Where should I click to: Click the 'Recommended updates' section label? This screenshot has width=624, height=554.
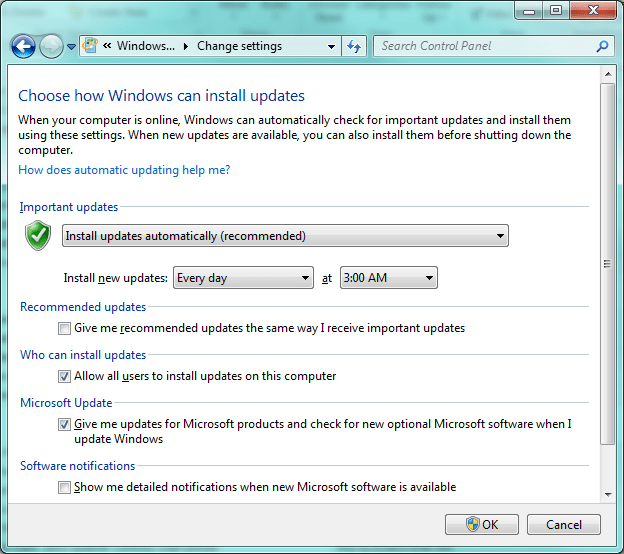(83, 307)
